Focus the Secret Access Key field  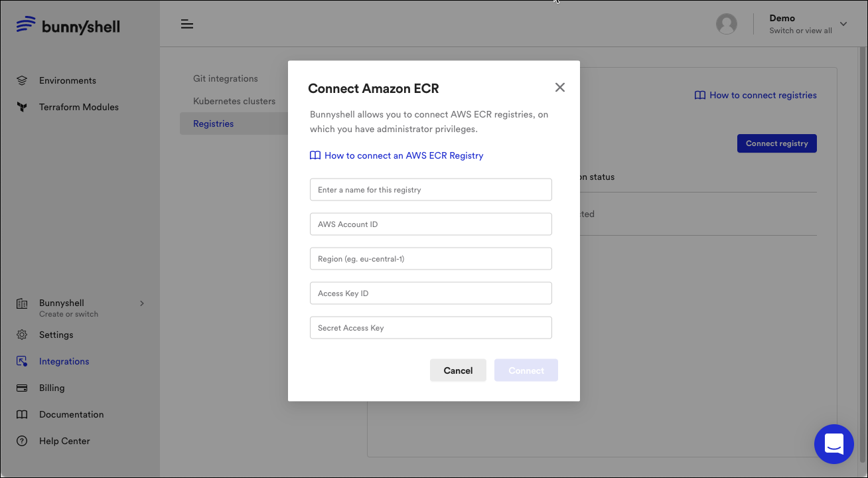coord(431,327)
